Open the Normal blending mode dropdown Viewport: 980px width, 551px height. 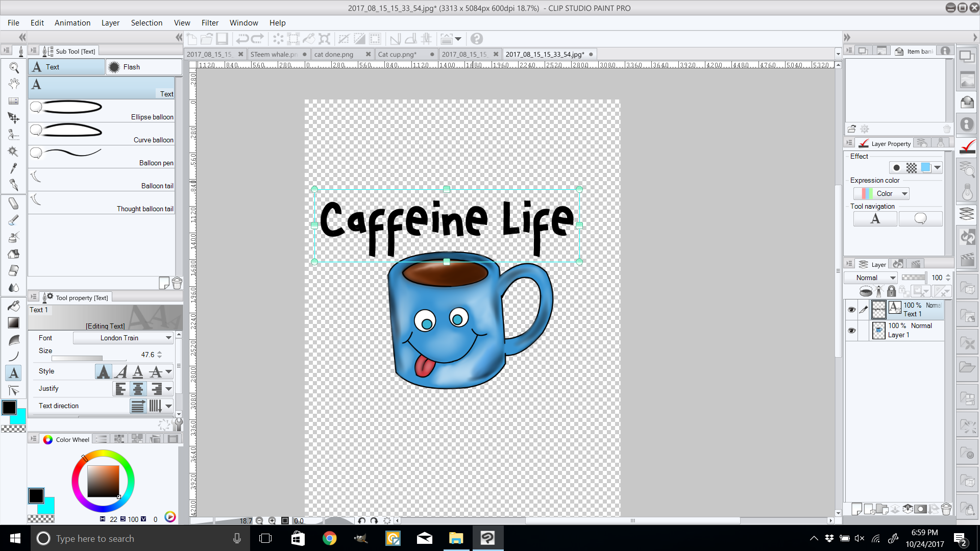click(x=871, y=278)
